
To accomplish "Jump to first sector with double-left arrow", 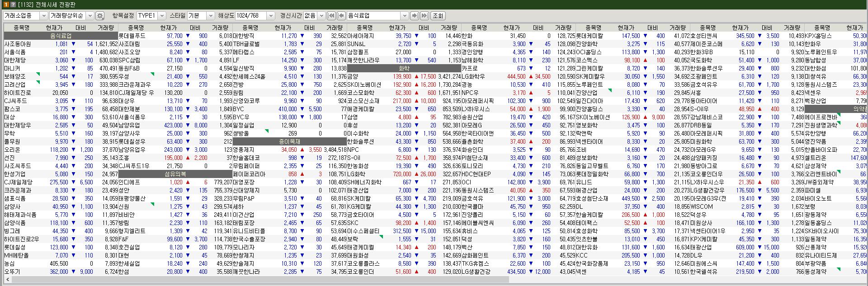I will (x=331, y=16).
